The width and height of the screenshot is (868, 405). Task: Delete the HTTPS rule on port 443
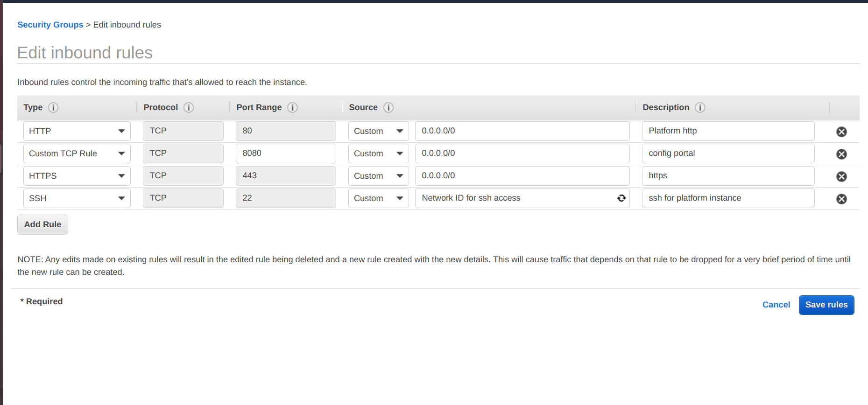841,176
